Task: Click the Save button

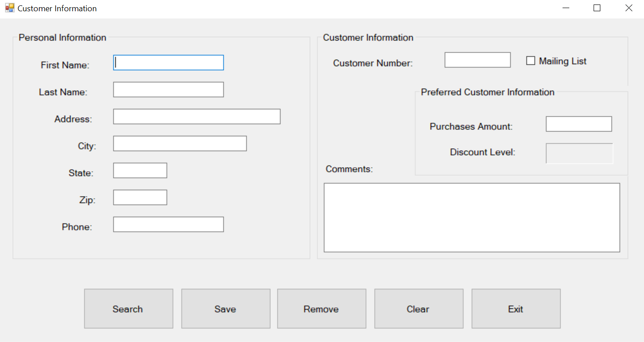Action: pos(225,309)
